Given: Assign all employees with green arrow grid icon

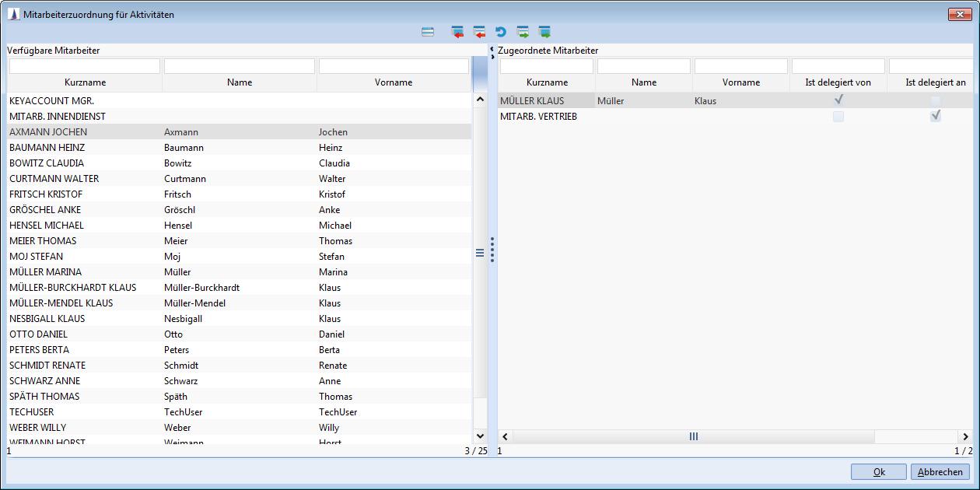Looking at the screenshot, I should click(x=544, y=32).
